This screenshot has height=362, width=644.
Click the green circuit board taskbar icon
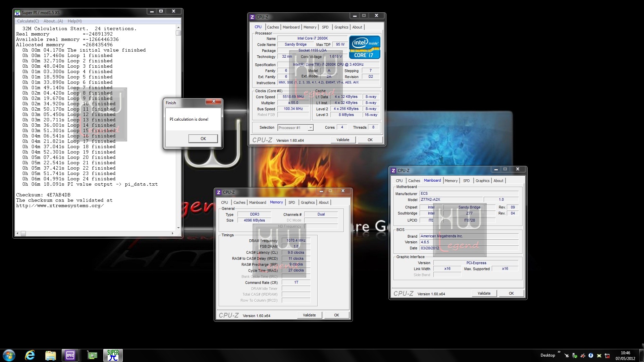(92, 355)
